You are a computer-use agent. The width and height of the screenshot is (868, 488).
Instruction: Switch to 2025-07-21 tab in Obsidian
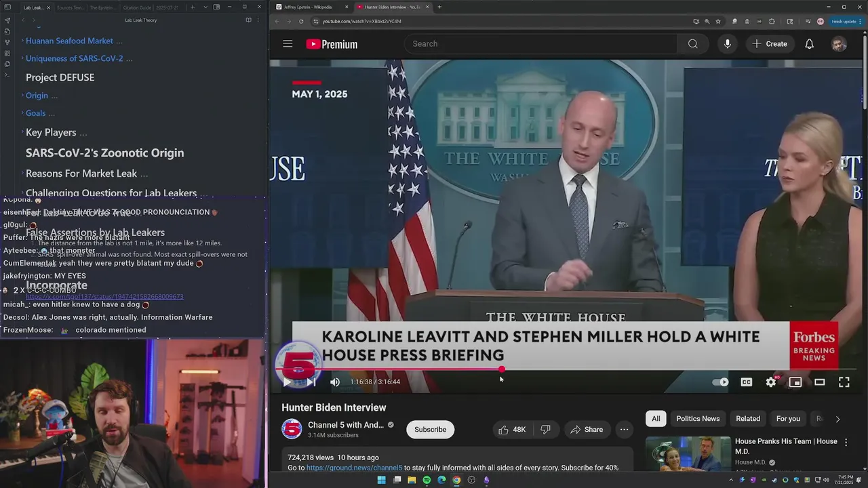click(167, 7)
